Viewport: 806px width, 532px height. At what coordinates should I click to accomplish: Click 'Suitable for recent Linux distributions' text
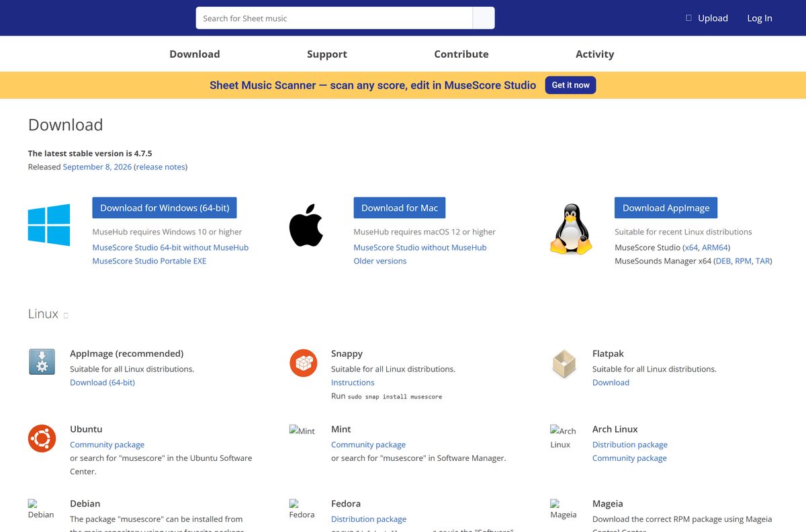(683, 232)
